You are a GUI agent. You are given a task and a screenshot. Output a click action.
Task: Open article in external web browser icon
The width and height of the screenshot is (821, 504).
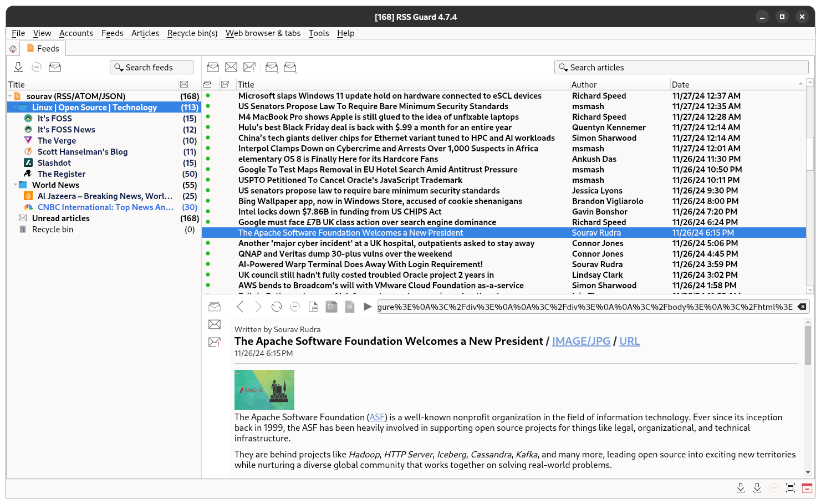349,307
